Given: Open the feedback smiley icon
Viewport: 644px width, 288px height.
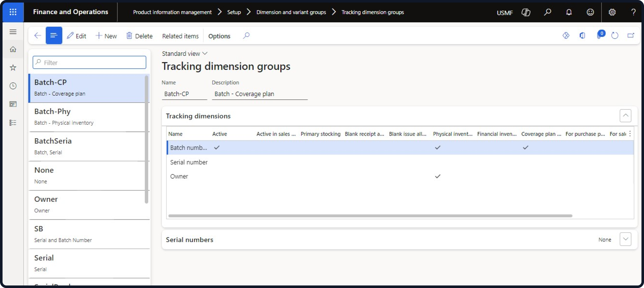Looking at the screenshot, I should [x=590, y=12].
